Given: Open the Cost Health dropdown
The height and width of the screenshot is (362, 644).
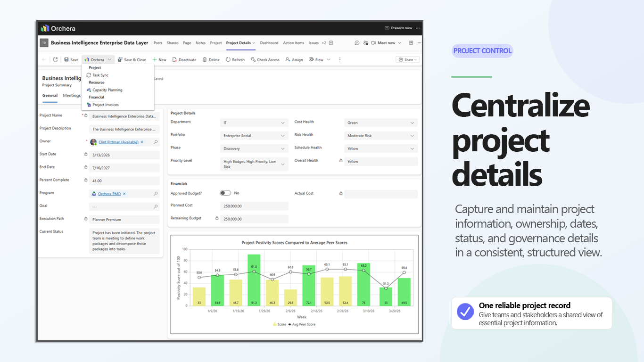Looking at the screenshot, I should (x=381, y=123).
